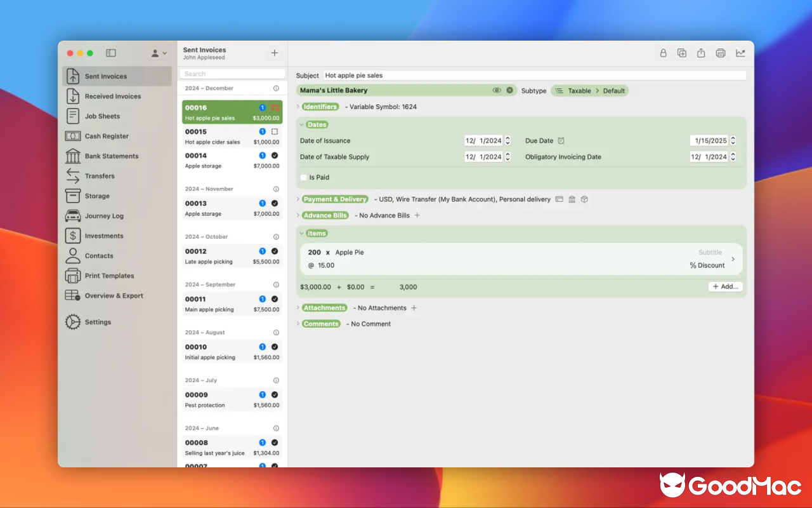Click the Add... button under Items
The image size is (812, 508).
pyautogui.click(x=724, y=286)
